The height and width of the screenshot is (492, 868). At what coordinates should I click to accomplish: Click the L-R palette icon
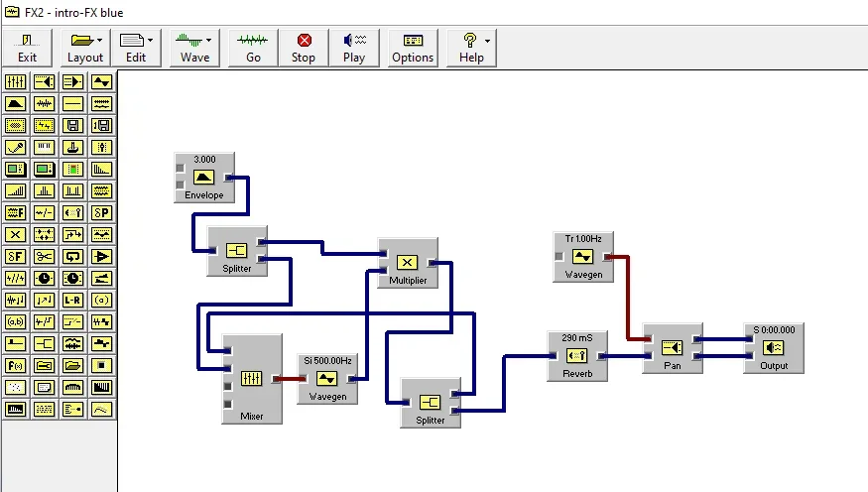tap(73, 300)
